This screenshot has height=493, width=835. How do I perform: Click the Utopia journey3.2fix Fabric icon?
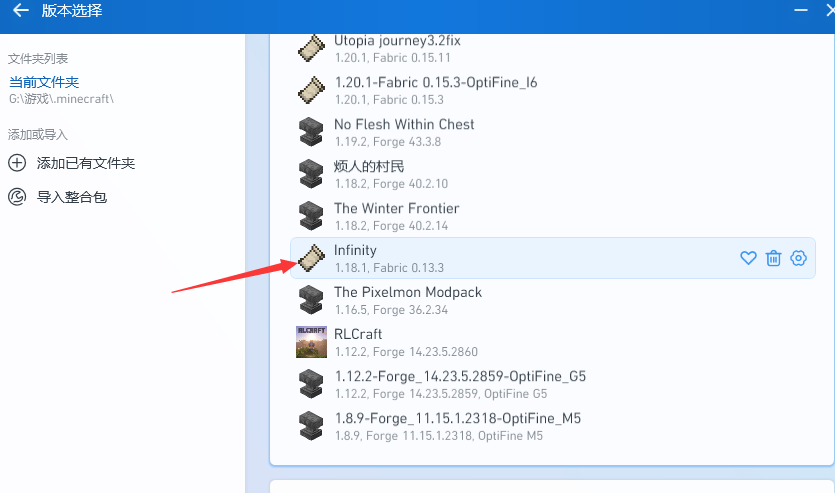(x=311, y=48)
